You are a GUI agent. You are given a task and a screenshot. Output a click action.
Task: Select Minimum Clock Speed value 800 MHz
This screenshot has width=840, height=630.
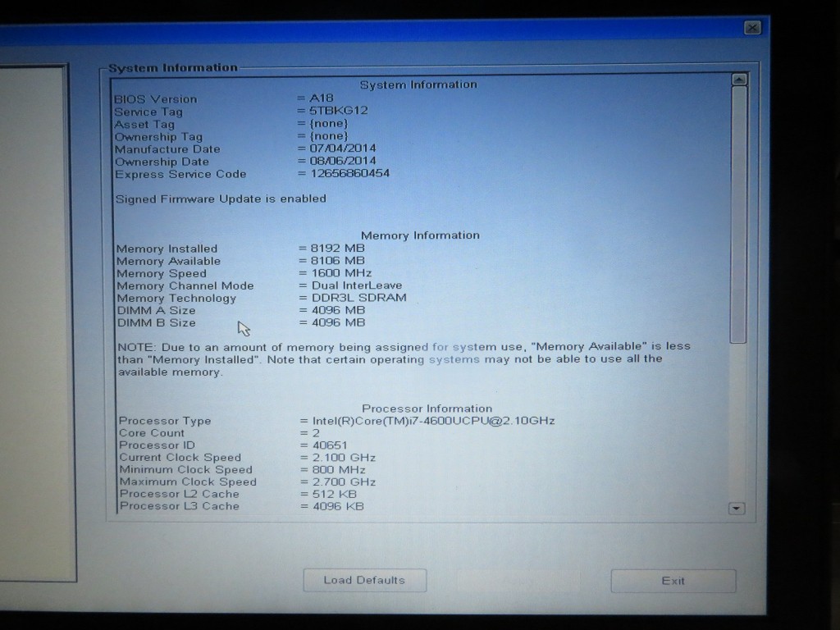[339, 470]
